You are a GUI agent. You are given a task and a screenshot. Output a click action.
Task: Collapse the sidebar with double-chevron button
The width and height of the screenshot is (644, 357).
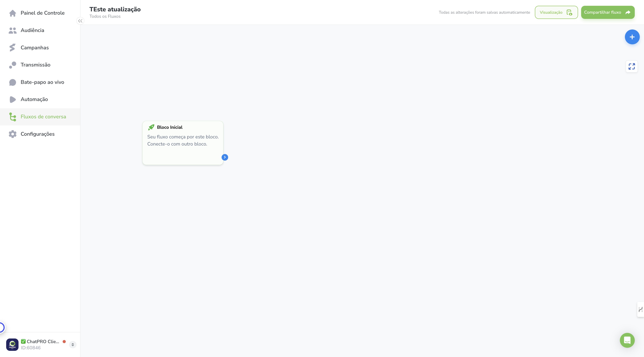[x=80, y=21]
